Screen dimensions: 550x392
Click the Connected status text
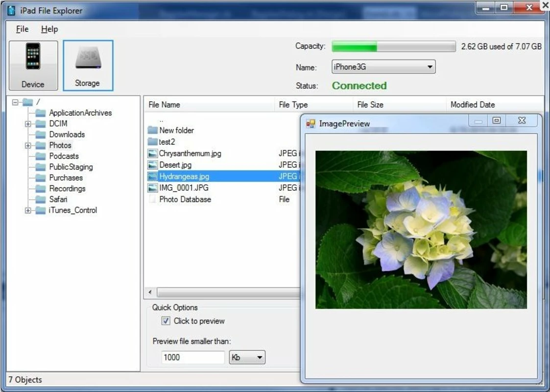359,86
